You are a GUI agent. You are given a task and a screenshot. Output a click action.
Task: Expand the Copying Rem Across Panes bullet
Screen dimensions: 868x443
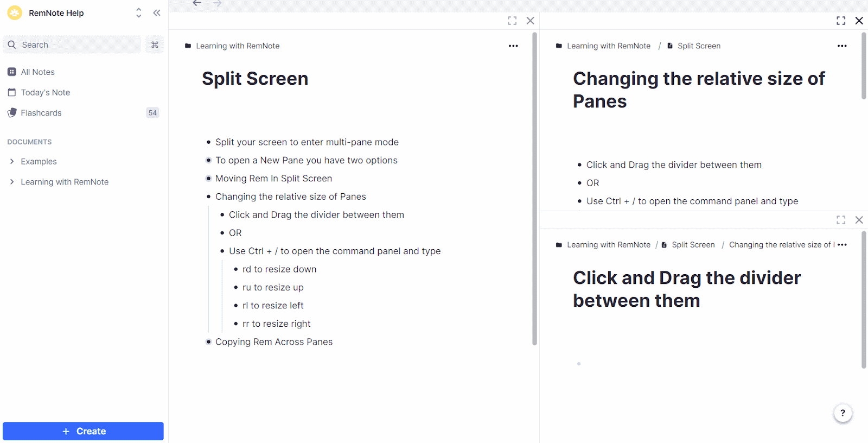208,342
